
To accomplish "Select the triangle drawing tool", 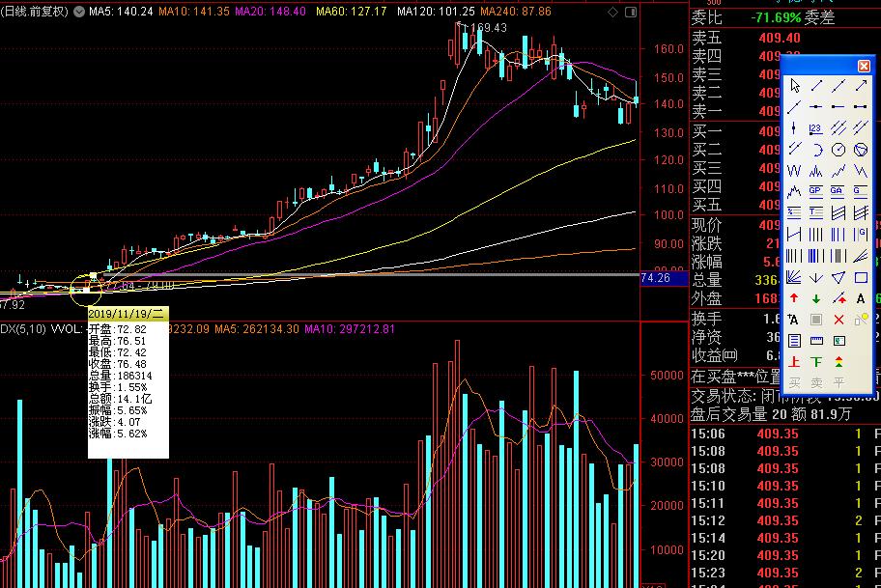I will point(838,277).
